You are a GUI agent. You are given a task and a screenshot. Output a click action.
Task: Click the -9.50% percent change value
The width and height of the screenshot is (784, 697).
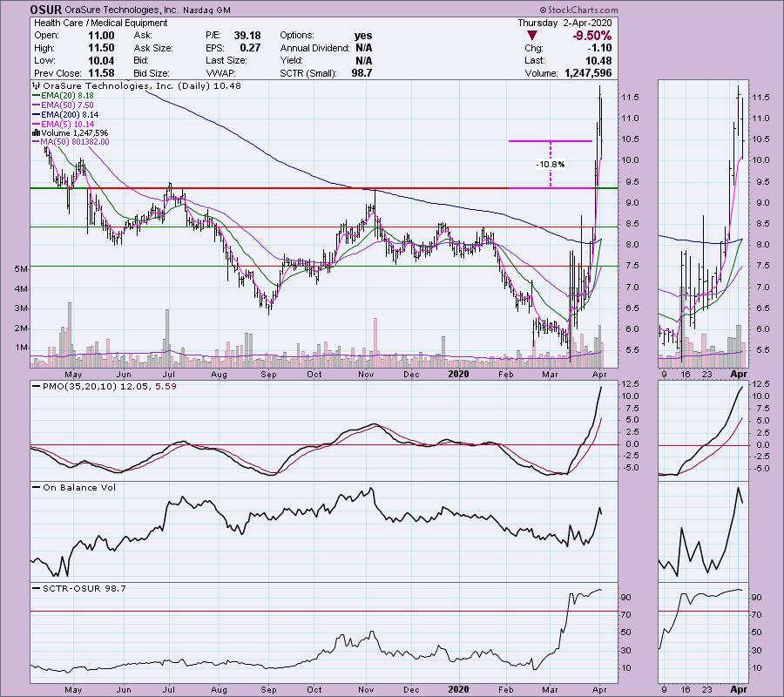tap(591, 36)
